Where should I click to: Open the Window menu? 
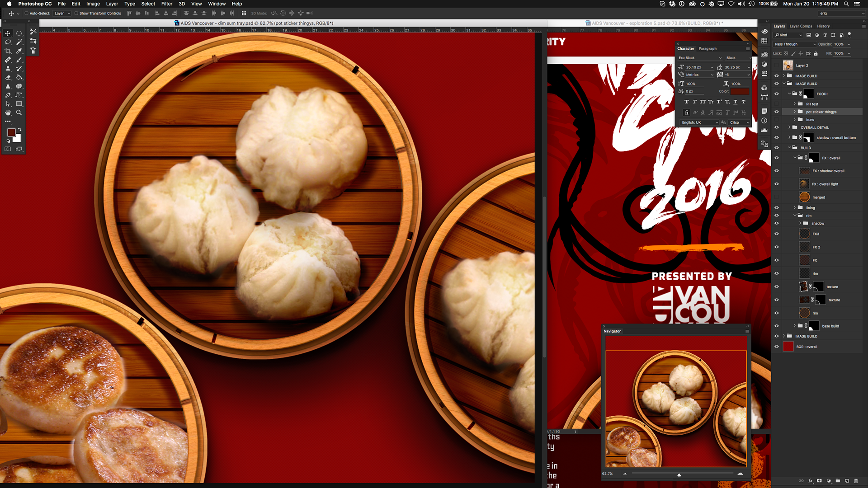point(217,4)
